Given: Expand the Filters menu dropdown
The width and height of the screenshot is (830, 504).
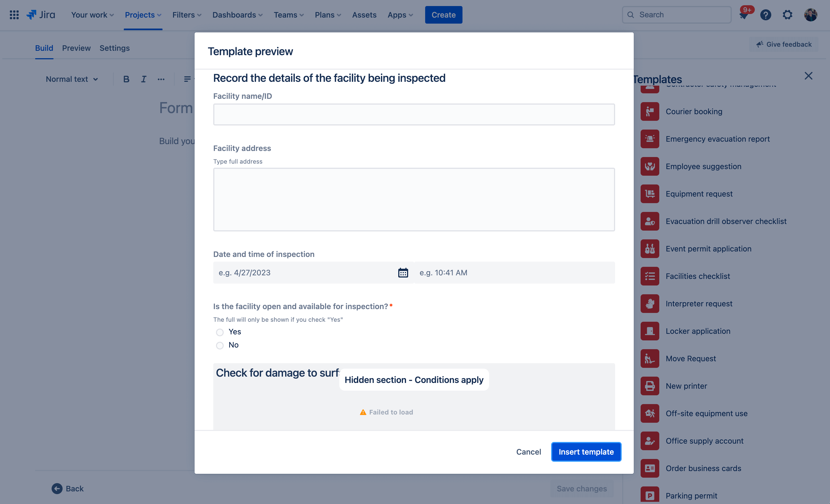Looking at the screenshot, I should point(185,14).
